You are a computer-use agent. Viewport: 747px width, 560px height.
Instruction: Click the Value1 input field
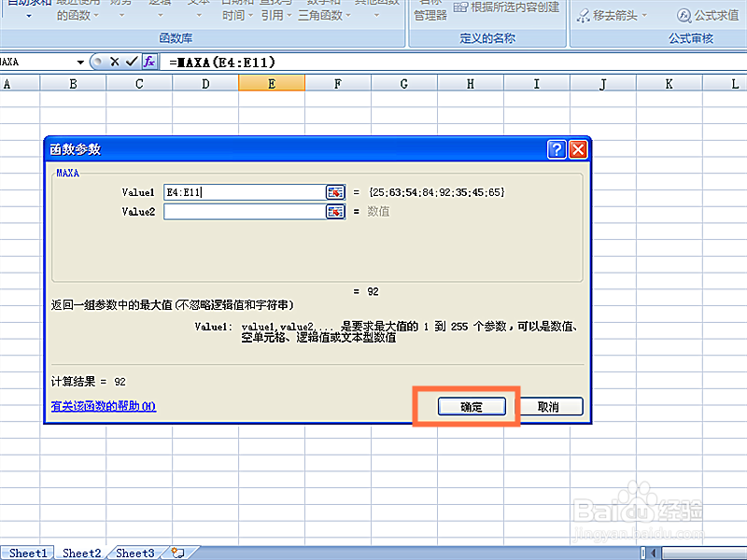tap(245, 192)
